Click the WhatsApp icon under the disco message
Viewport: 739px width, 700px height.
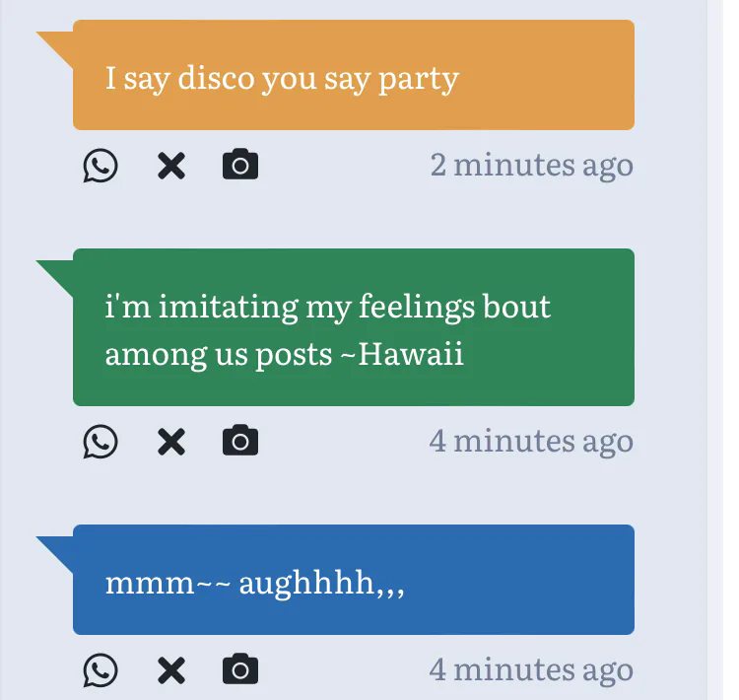(100, 166)
